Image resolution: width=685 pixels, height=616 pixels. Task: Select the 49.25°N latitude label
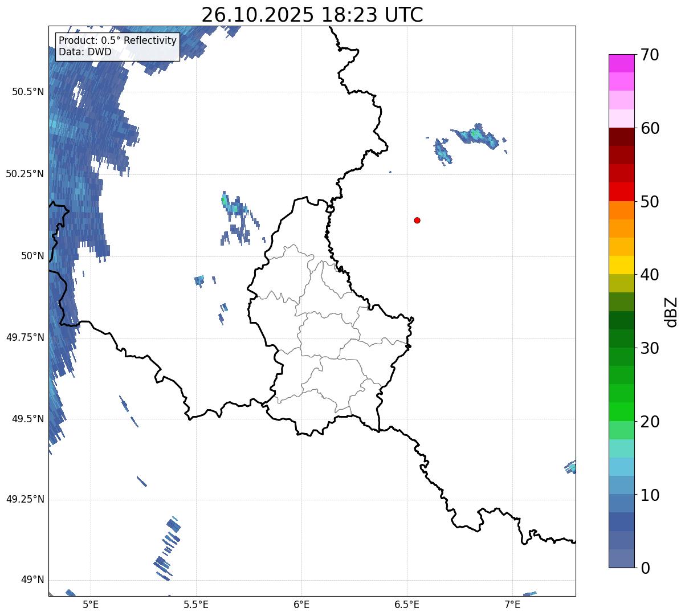25,500
